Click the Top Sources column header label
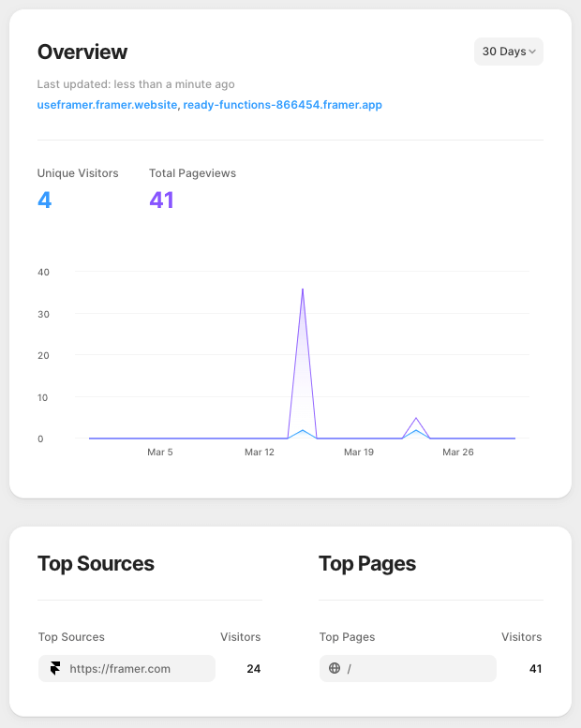 click(x=71, y=637)
